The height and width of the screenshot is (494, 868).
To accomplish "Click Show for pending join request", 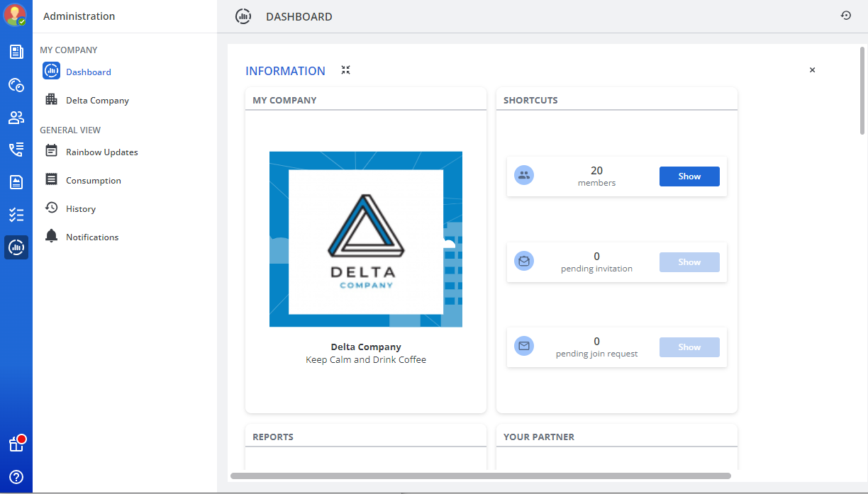I will pyautogui.click(x=689, y=347).
